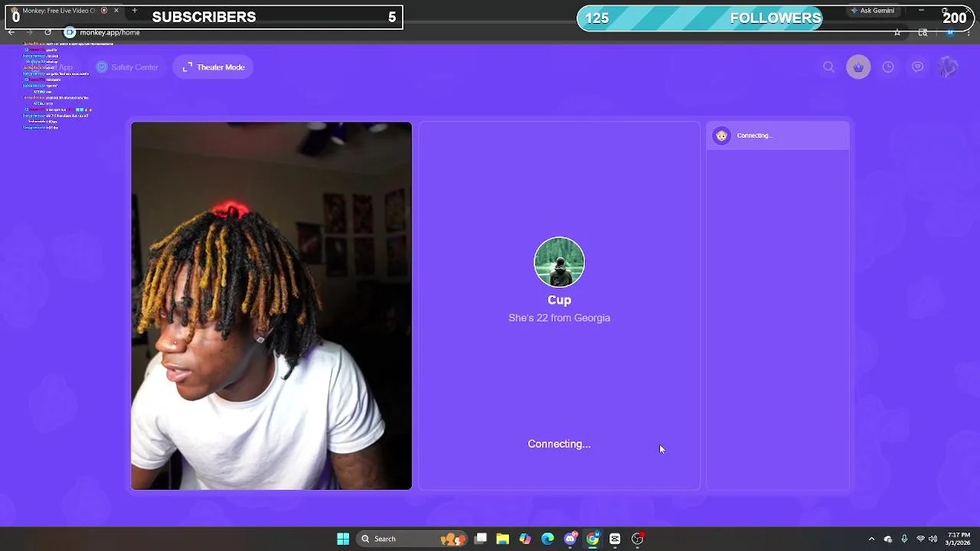Click Ask Gemini button
Image resolution: width=980 pixels, height=551 pixels.
pos(873,11)
